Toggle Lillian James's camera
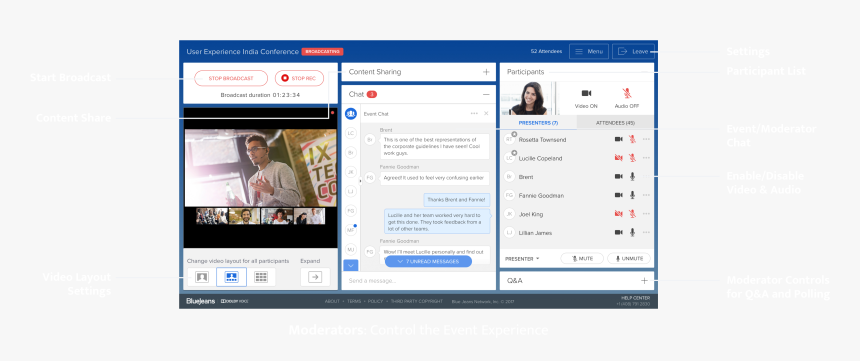 tap(619, 233)
